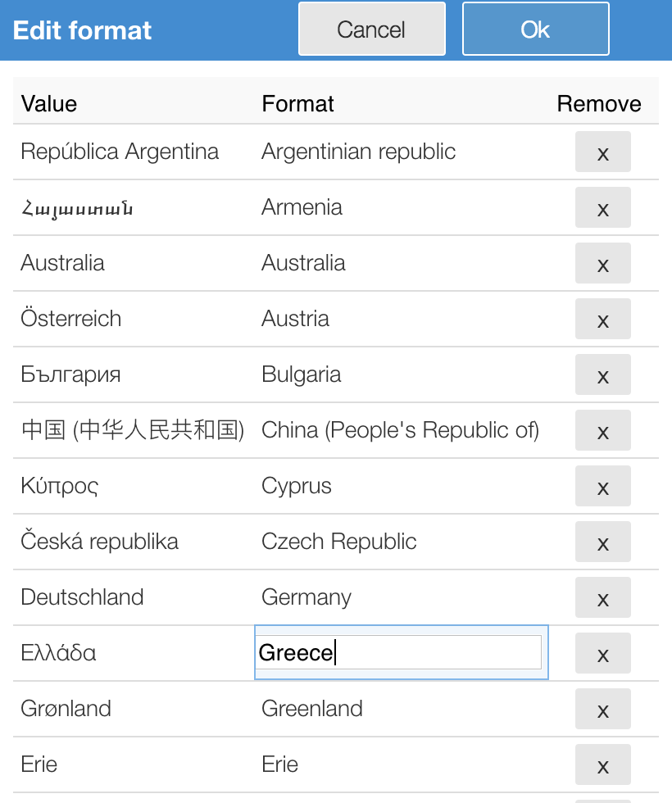Image resolution: width=672 pixels, height=803 pixels.
Task: Edit the Argentinian republic format cell
Action: tap(358, 152)
